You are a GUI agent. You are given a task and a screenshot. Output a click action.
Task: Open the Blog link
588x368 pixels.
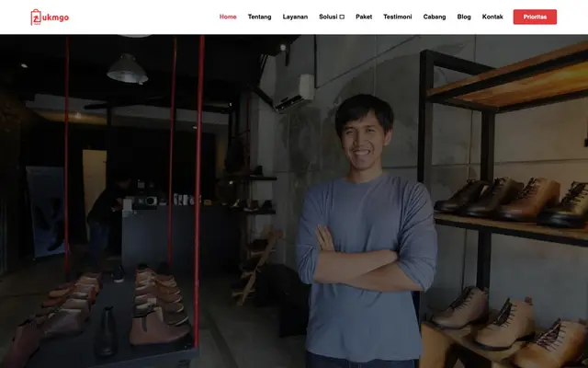(464, 17)
